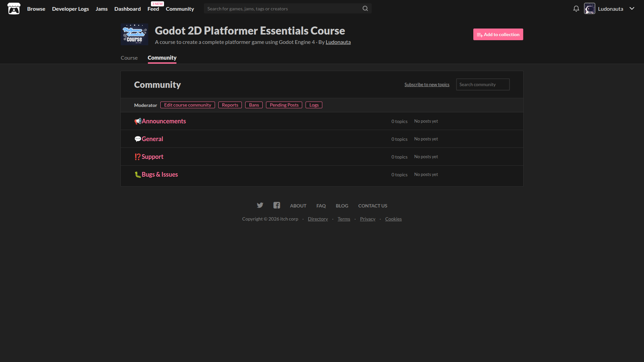Image resolution: width=644 pixels, height=362 pixels.
Task: Open moderator Logs
Action: point(314,105)
